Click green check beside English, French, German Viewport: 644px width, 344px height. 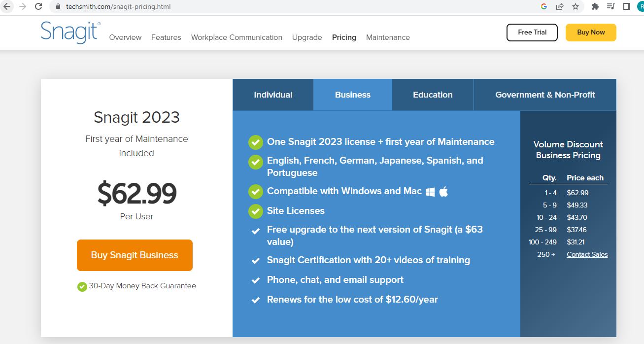[x=255, y=162]
